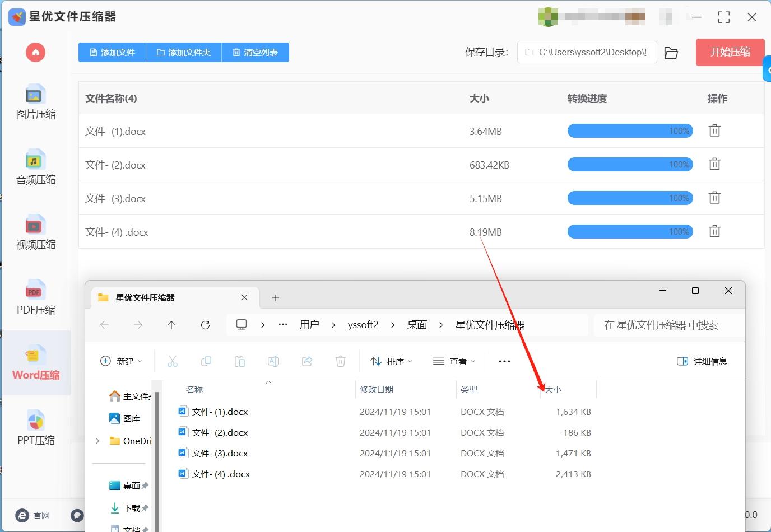The image size is (771, 532).
Task: Click the 清空列表 clear list button
Action: point(256,53)
